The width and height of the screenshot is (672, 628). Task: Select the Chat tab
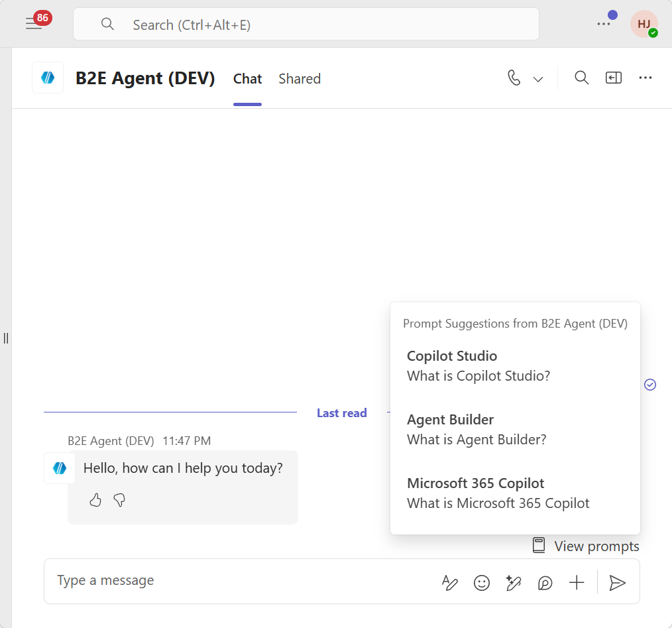point(247,79)
